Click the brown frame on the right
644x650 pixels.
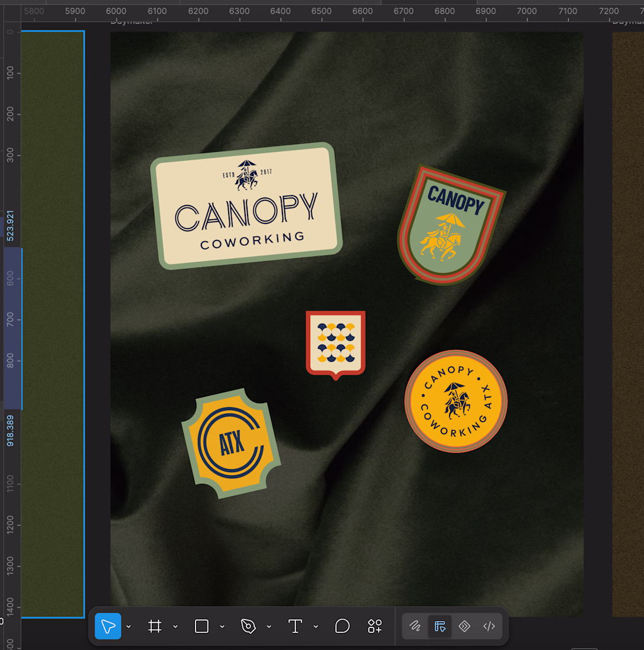point(628,324)
